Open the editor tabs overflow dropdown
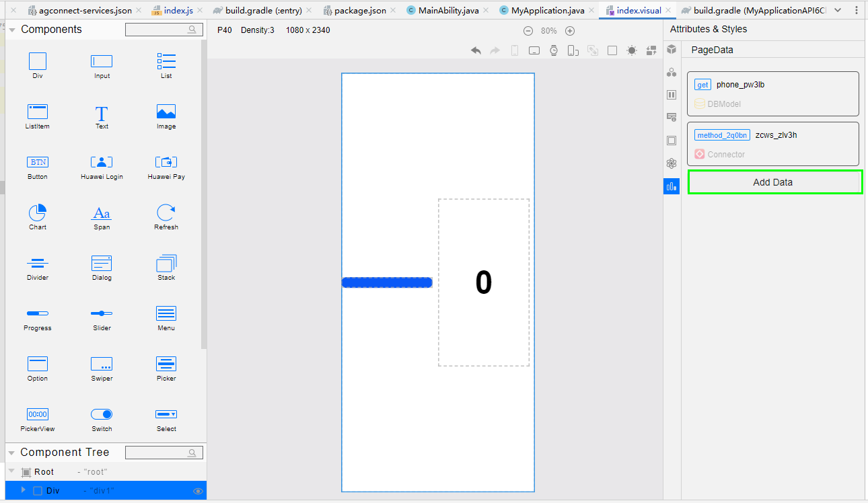This screenshot has width=868, height=503. [x=838, y=10]
